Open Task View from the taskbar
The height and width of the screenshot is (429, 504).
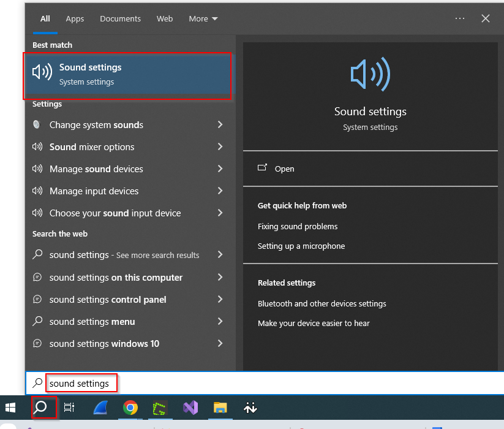[x=69, y=408]
